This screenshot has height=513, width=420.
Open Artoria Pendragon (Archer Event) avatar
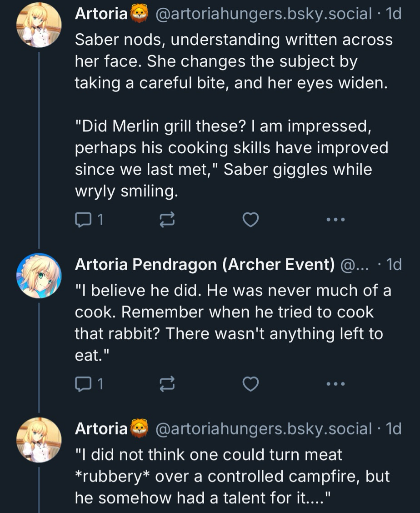tap(39, 276)
